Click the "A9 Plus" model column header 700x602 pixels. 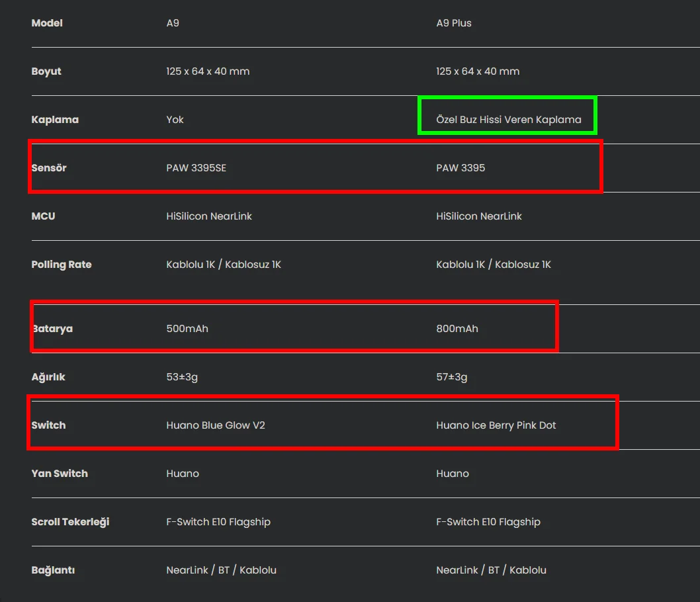[454, 23]
